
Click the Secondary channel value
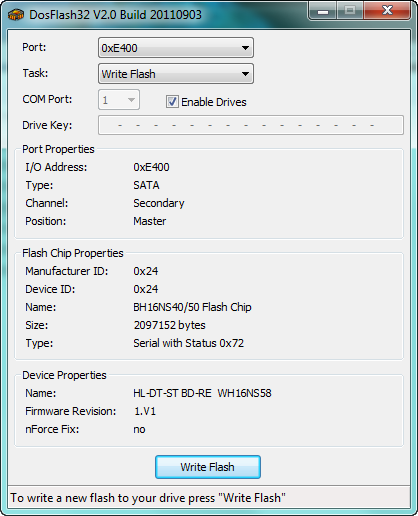(x=159, y=203)
